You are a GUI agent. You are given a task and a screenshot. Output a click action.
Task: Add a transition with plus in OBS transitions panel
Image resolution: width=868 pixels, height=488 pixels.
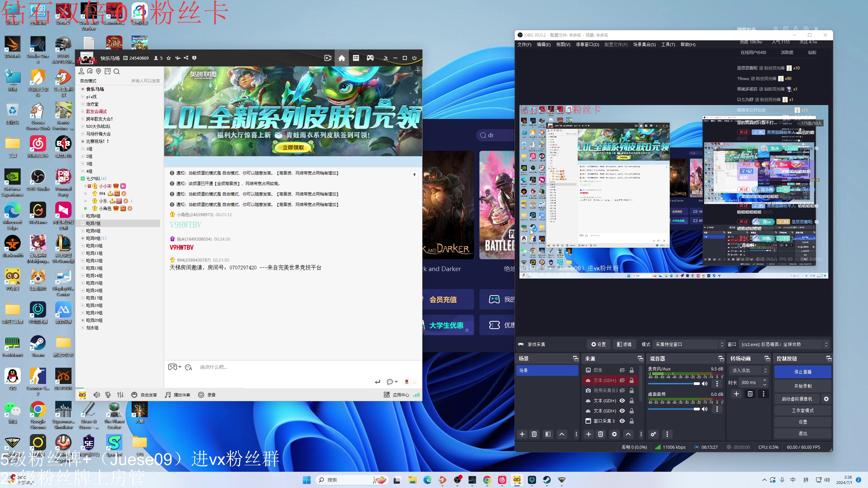[736, 394]
